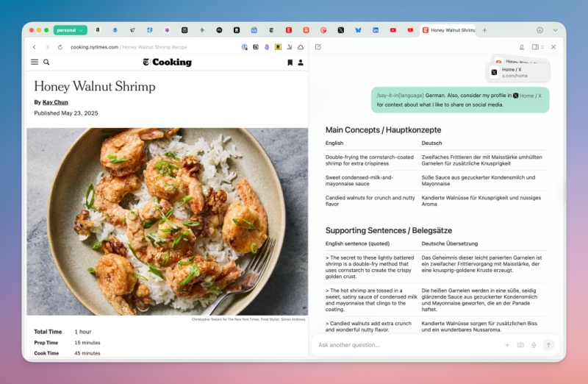Viewport: 588px width, 384px height.
Task: Toggle the sidebar layout icon
Action: tap(536, 47)
